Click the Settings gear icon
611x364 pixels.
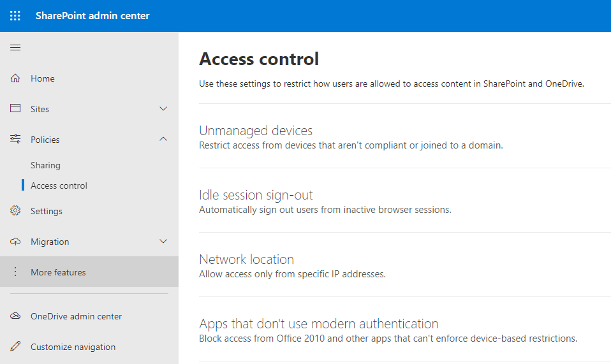pos(15,210)
